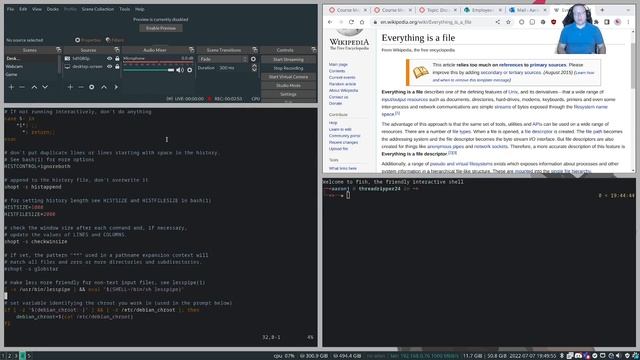Open the Help menu in OBS

click(140, 9)
